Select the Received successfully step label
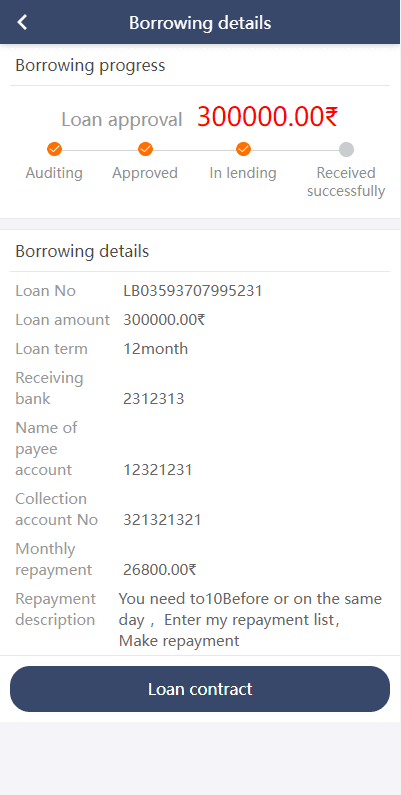Viewport: 401px width, 795px height. [x=346, y=182]
